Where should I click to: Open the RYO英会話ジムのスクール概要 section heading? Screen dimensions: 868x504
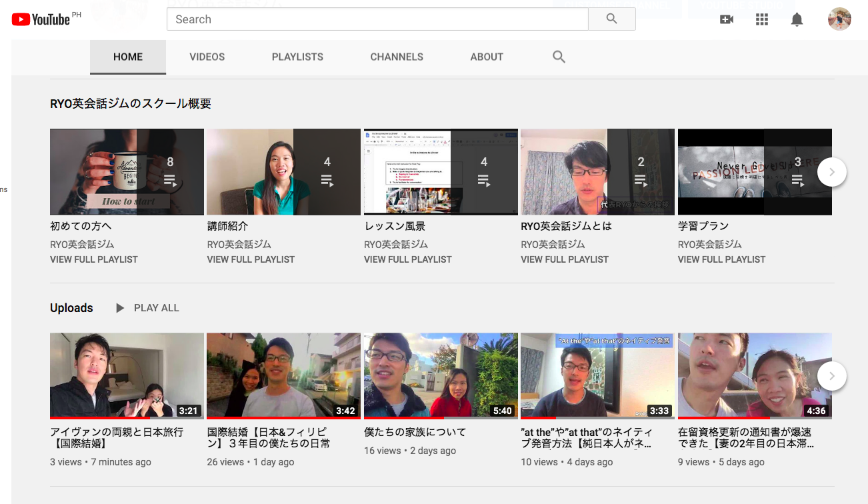pyautogui.click(x=131, y=103)
